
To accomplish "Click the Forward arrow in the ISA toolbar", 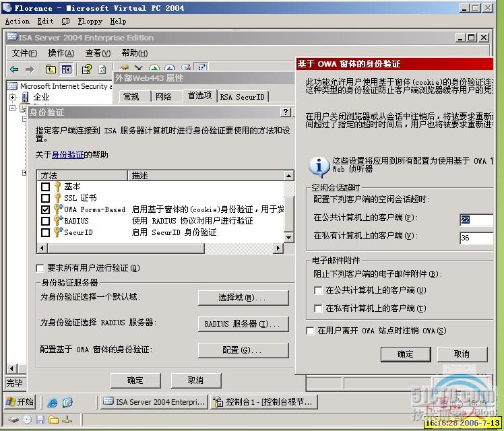I will pyautogui.click(x=30, y=69).
